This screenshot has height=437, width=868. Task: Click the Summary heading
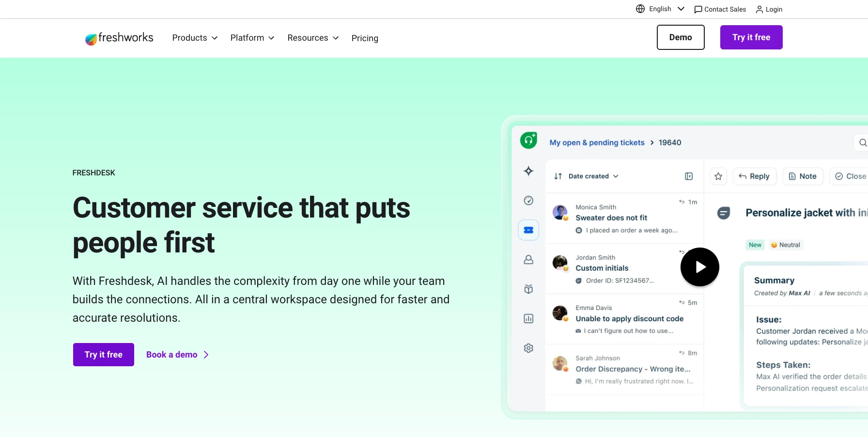[x=774, y=281]
